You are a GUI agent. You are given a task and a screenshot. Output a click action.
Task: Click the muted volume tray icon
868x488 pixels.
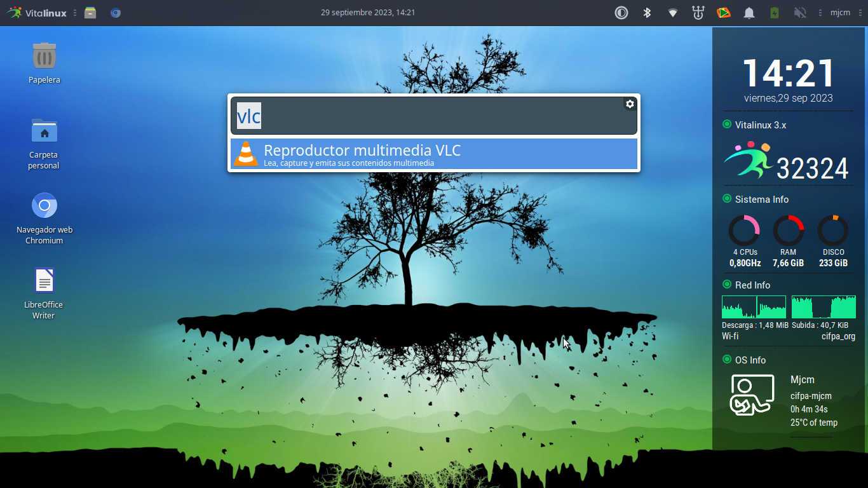click(x=800, y=13)
